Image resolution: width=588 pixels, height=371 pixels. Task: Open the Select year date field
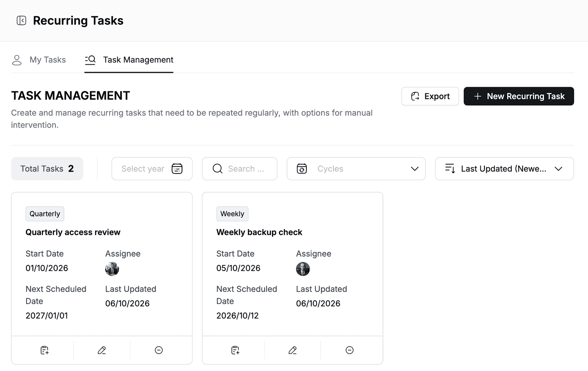pyautogui.click(x=152, y=169)
